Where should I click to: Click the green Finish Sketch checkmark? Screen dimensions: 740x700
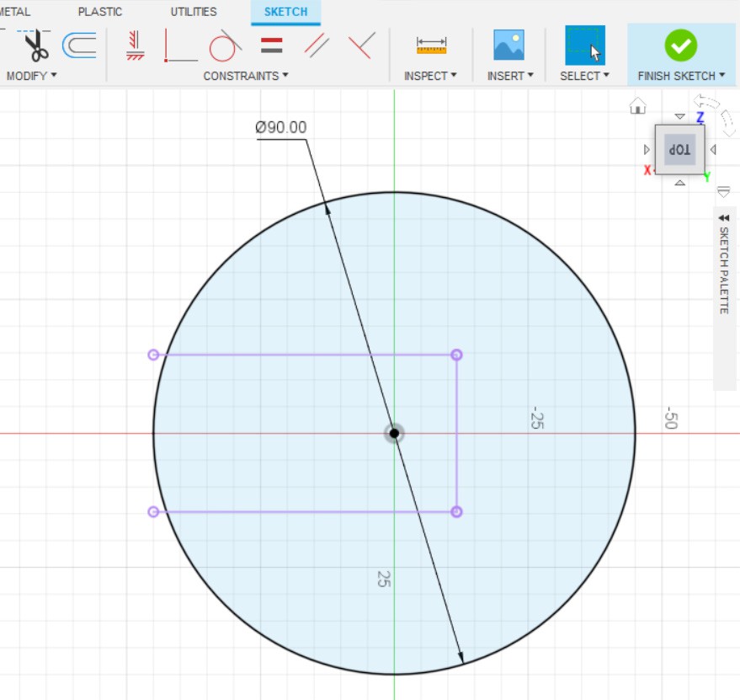[x=680, y=45]
